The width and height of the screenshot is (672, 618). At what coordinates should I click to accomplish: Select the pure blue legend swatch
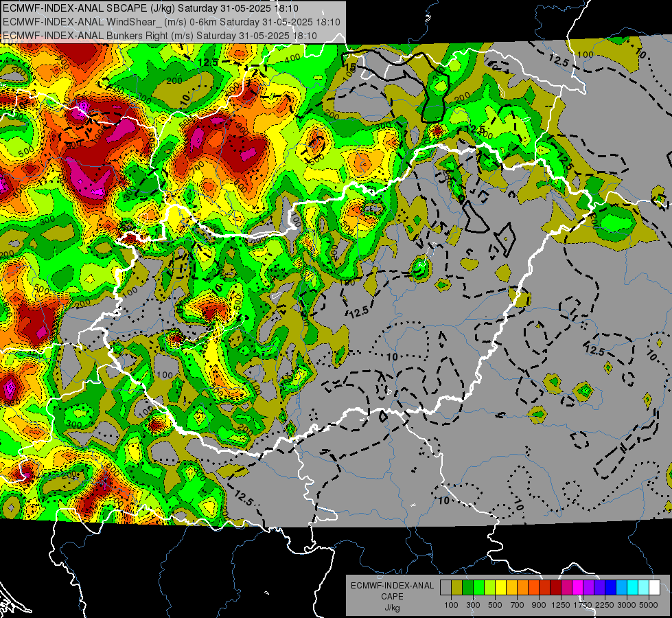[611, 587]
